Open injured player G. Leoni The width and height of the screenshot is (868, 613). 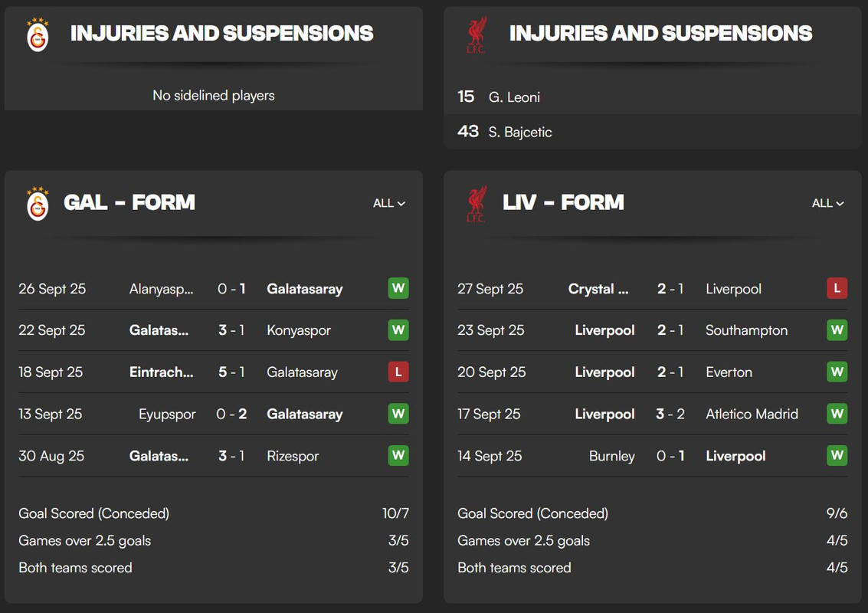[x=514, y=97]
